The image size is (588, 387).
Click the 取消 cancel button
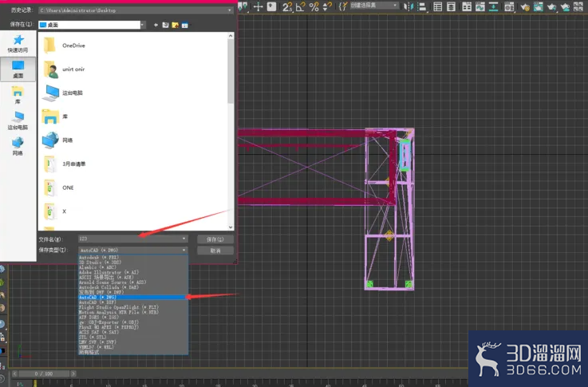(x=215, y=251)
